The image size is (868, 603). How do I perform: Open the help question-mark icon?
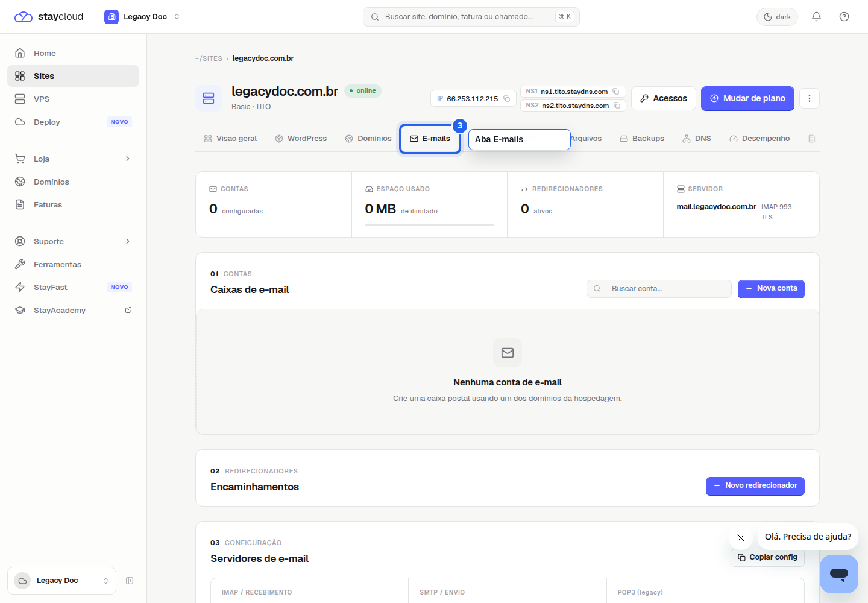[844, 17]
